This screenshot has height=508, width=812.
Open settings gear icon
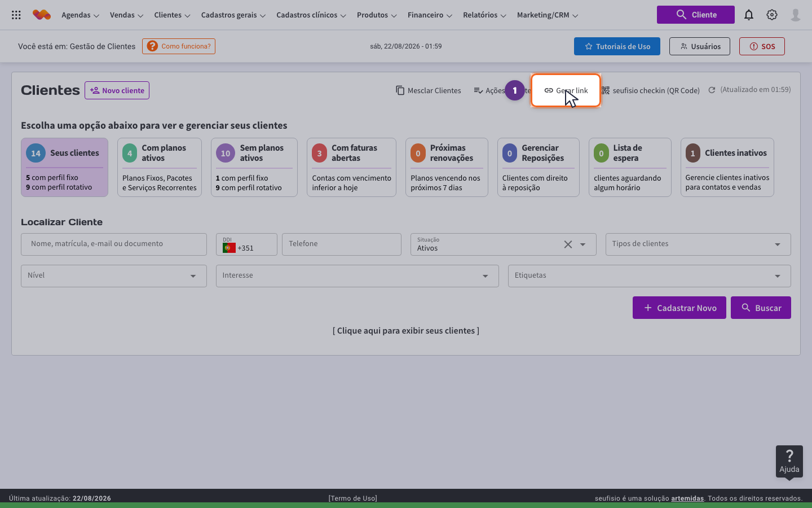(x=772, y=15)
